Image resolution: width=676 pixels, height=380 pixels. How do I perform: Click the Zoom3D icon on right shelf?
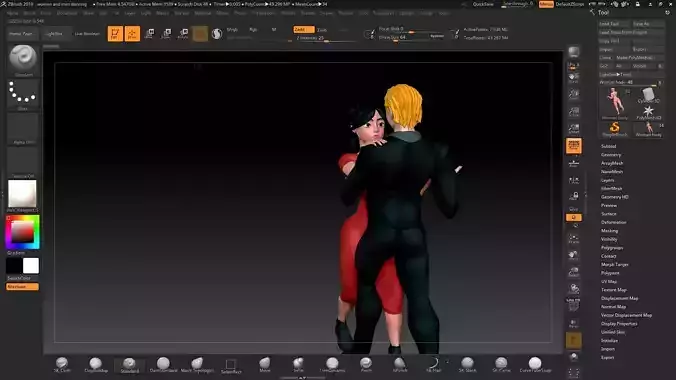(573, 273)
